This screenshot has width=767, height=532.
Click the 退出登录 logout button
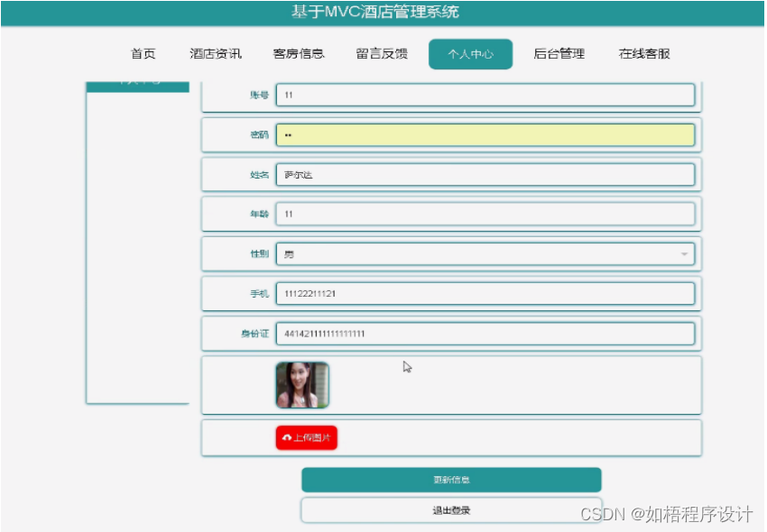pyautogui.click(x=451, y=509)
